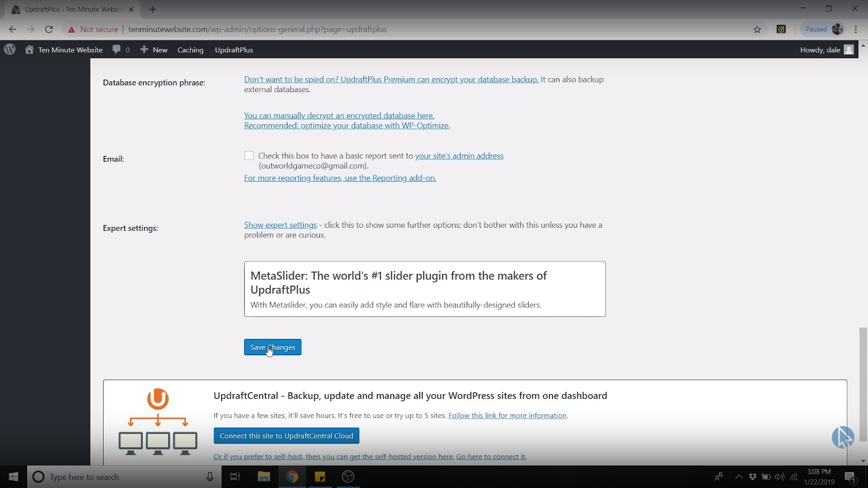Select the UpdraftPlus browser tab
This screenshot has height=488, width=868.
(72, 9)
